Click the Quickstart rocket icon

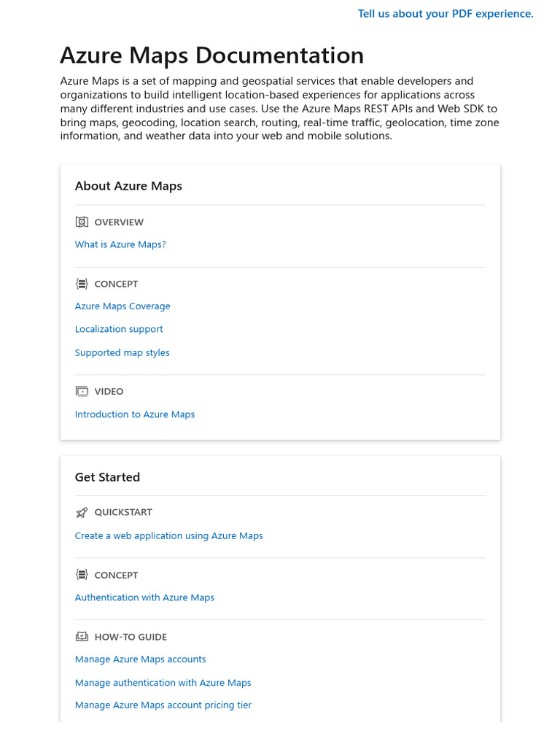coord(82,513)
